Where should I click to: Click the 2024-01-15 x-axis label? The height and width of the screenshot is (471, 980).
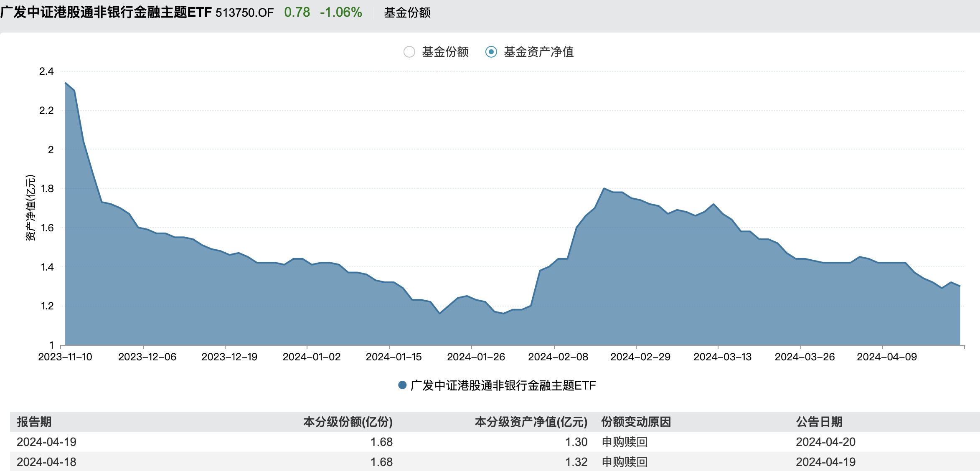394,357
